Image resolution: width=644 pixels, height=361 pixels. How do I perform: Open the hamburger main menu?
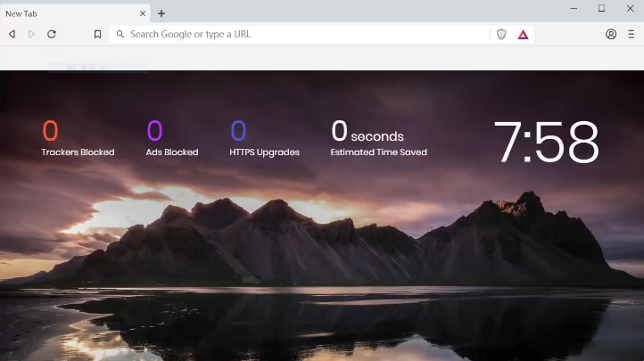[x=631, y=34]
